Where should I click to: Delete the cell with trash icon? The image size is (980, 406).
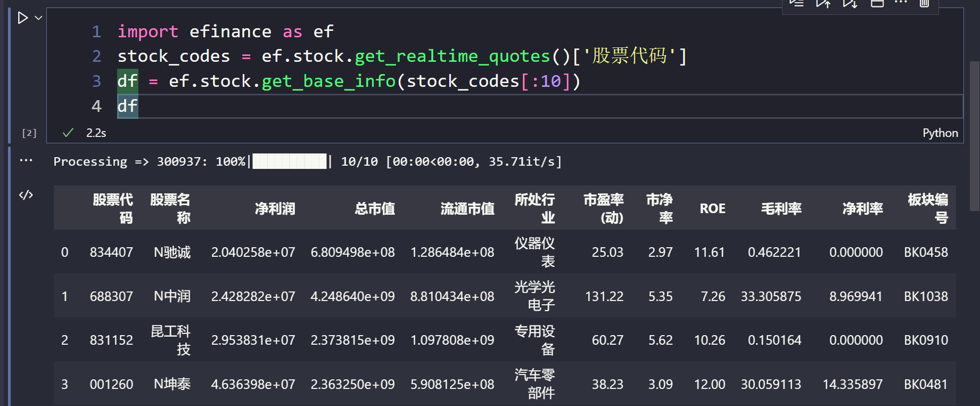click(925, 3)
